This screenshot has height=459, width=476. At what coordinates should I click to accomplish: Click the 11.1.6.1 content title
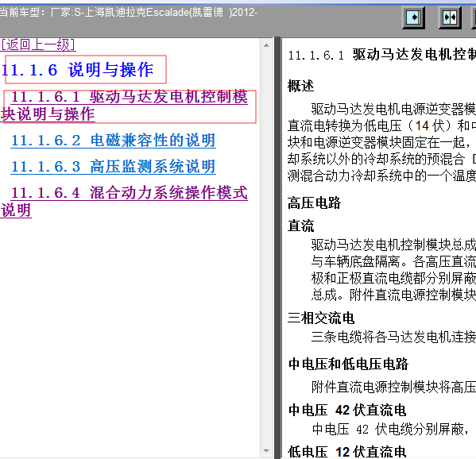382,55
